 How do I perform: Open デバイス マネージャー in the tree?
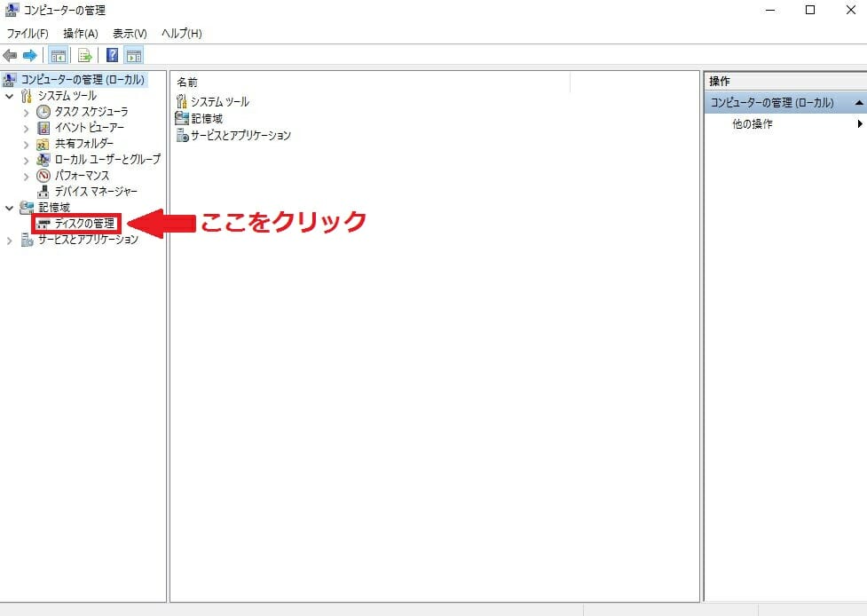click(x=96, y=192)
